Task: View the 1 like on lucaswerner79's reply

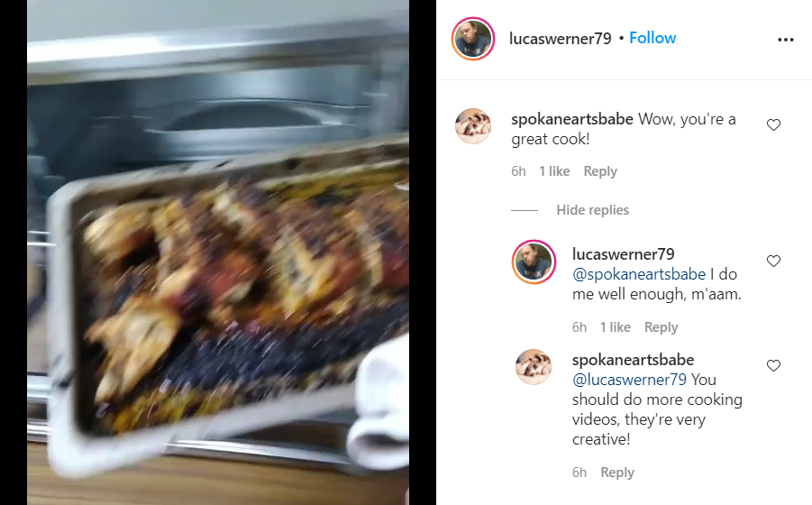Action: coord(616,327)
